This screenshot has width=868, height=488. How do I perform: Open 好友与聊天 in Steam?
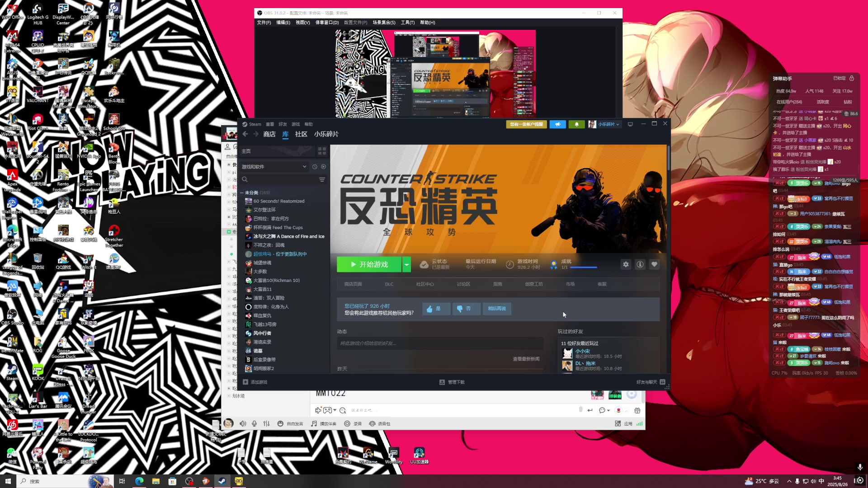click(651, 382)
